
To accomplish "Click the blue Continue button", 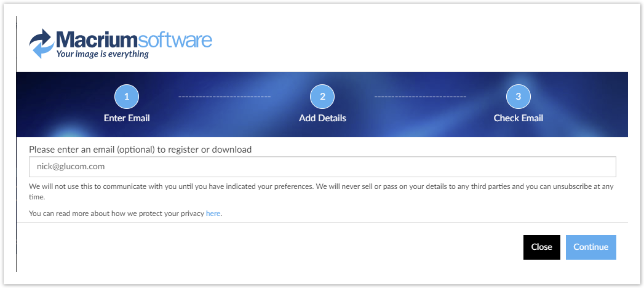I will coord(591,247).
